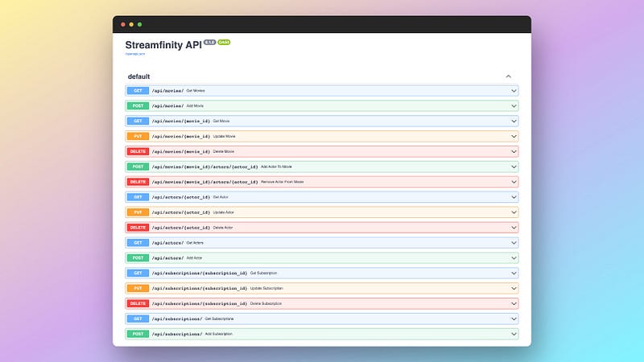644x362 pixels.
Task: Expand the Delete Actor endpoint chevron
Action: [514, 228]
